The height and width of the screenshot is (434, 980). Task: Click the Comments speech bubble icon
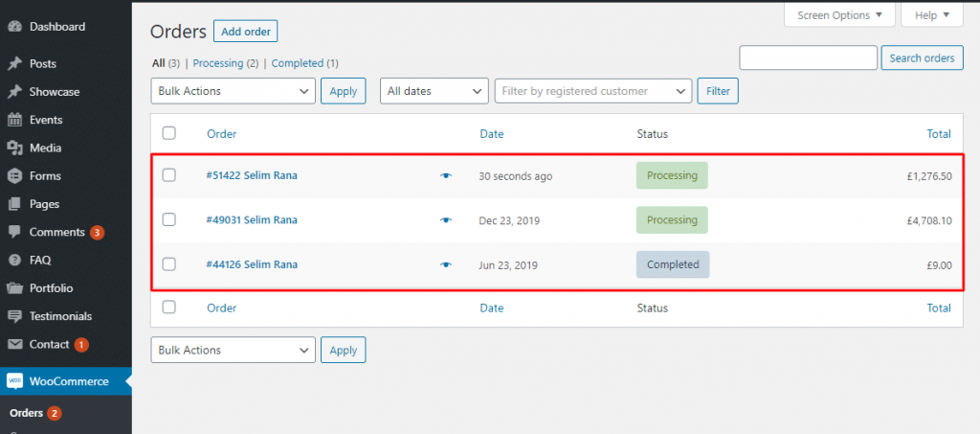(14, 232)
